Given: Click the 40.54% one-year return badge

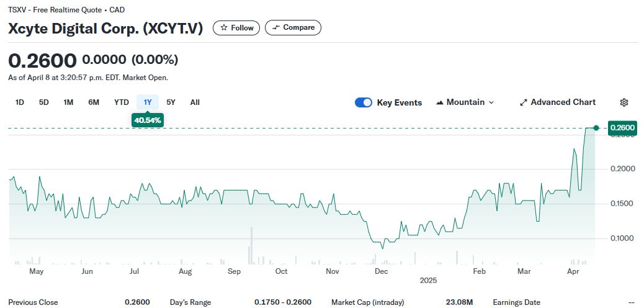Looking at the screenshot, I should (148, 120).
